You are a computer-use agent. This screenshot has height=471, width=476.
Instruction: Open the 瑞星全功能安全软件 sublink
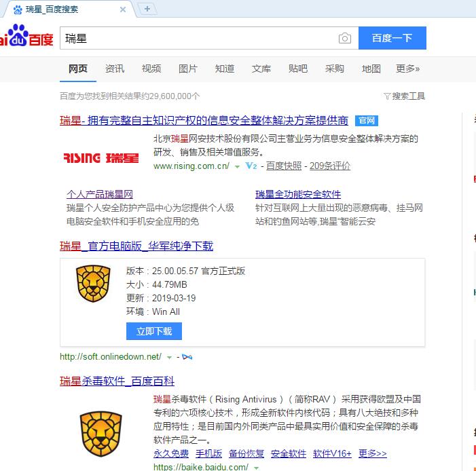298,194
